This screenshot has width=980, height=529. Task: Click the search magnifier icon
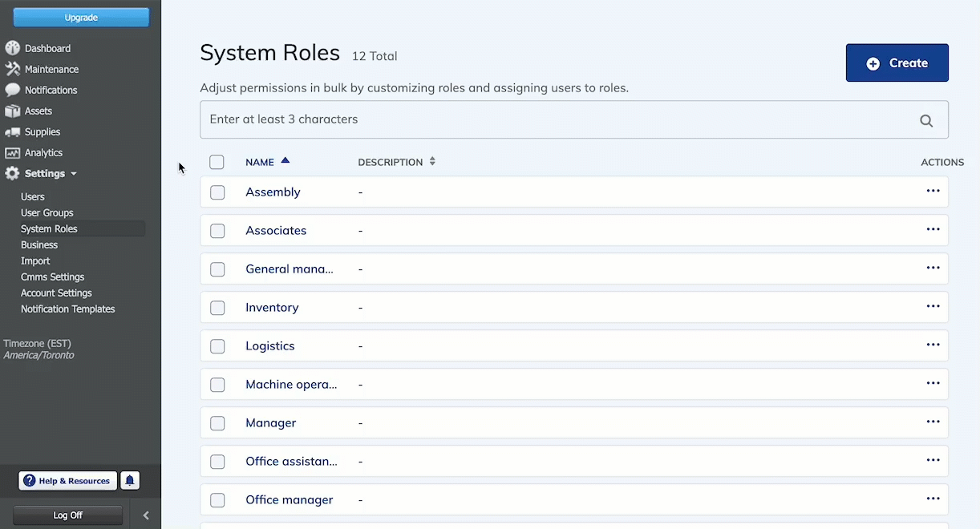click(x=926, y=120)
